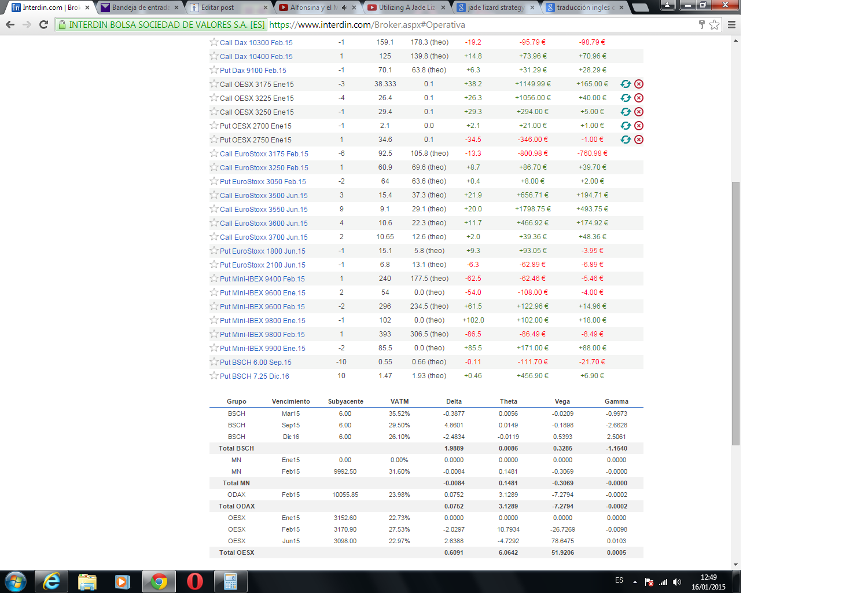Open the network signal tray icon
868x593 pixels.
pos(663,582)
